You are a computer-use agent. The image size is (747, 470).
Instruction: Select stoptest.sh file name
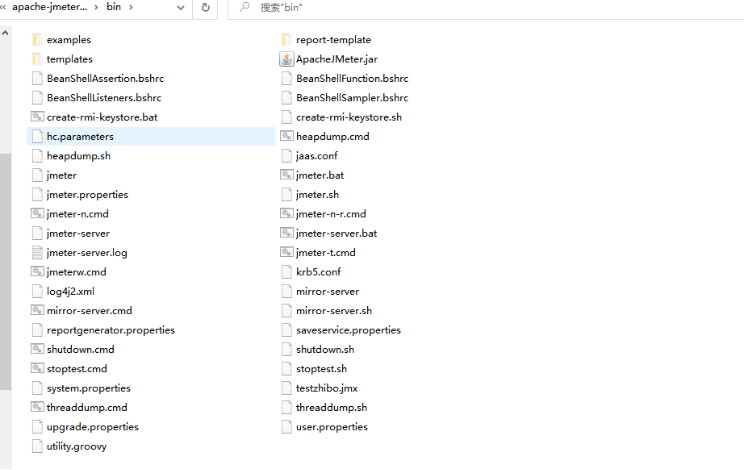[322, 369]
